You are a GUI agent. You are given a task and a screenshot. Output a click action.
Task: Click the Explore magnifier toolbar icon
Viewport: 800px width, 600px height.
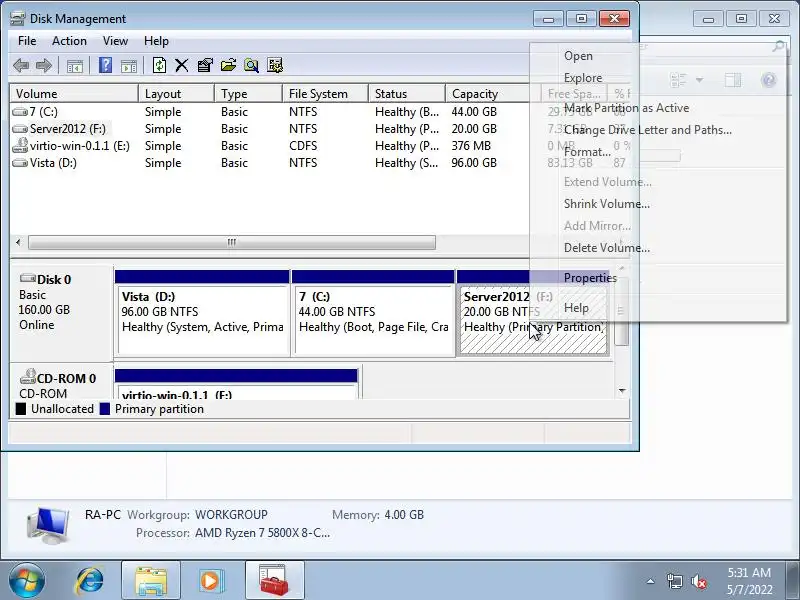tap(251, 65)
